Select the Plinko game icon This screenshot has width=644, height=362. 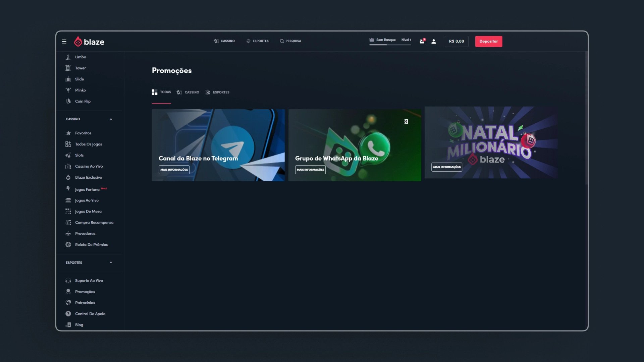pyautogui.click(x=68, y=90)
